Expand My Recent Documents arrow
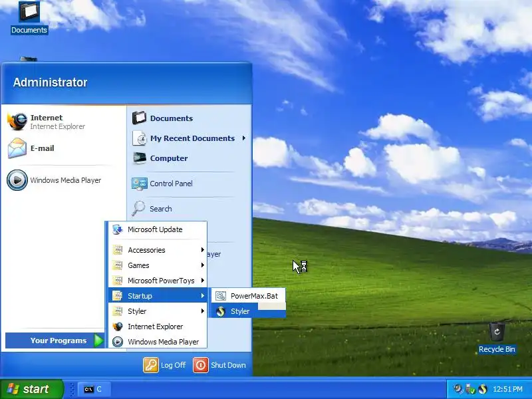Viewport: 532px width, 399px height. [x=243, y=138]
